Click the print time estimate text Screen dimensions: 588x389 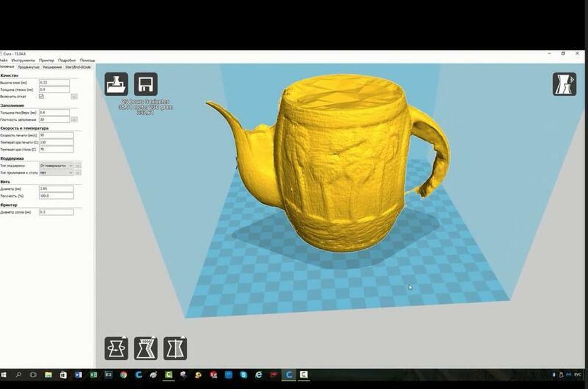tap(145, 102)
